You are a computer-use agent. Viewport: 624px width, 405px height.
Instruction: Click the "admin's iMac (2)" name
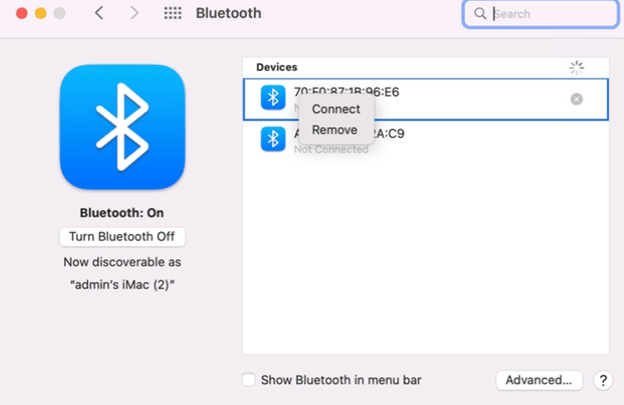coord(122,285)
